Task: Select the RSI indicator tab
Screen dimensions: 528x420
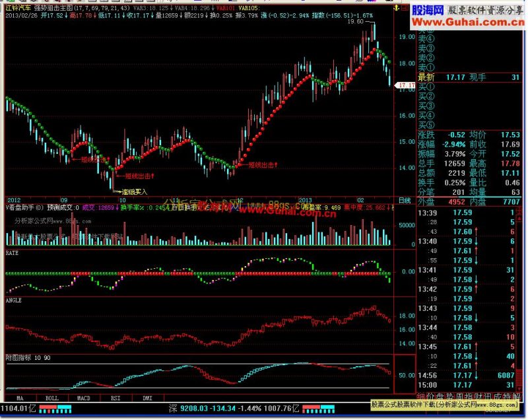Action: point(115,398)
